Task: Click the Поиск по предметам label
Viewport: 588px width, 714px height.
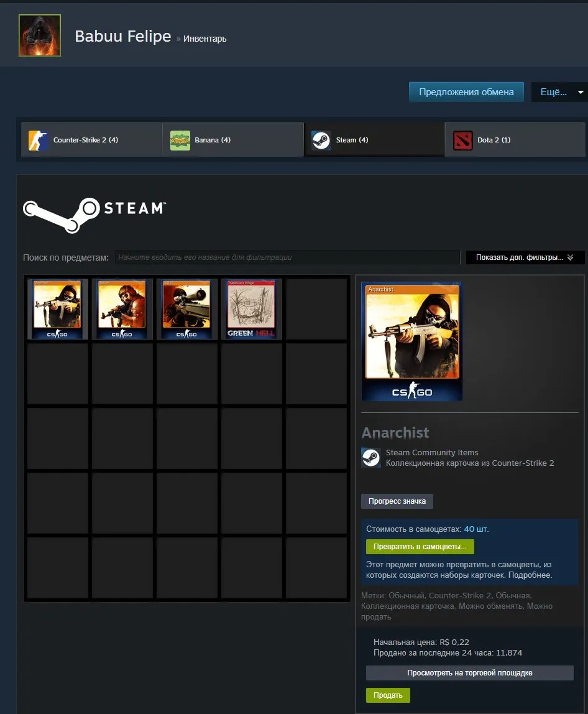Action: pyautogui.click(x=66, y=257)
